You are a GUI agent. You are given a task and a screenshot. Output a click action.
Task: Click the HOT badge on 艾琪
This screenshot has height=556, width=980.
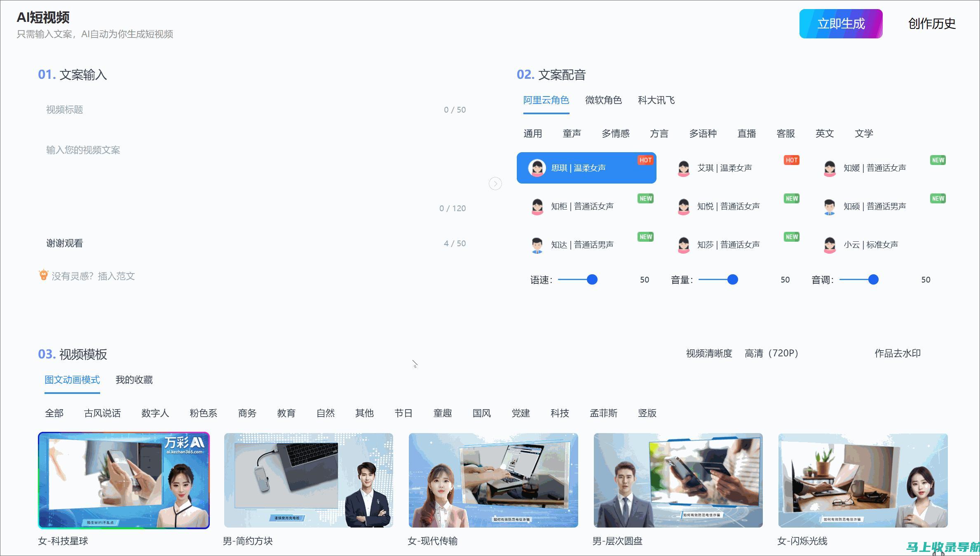point(792,160)
